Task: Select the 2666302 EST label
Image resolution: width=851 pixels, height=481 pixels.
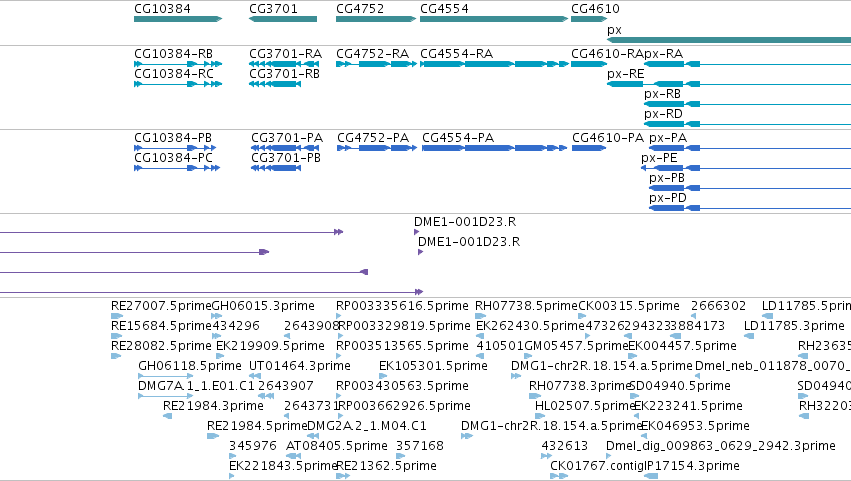Action: [x=719, y=306]
